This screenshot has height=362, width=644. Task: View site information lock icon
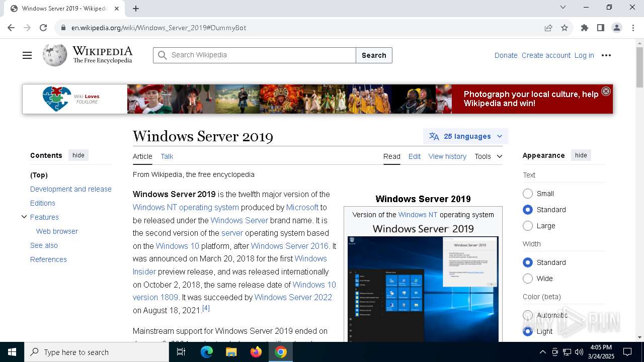tap(63, 28)
